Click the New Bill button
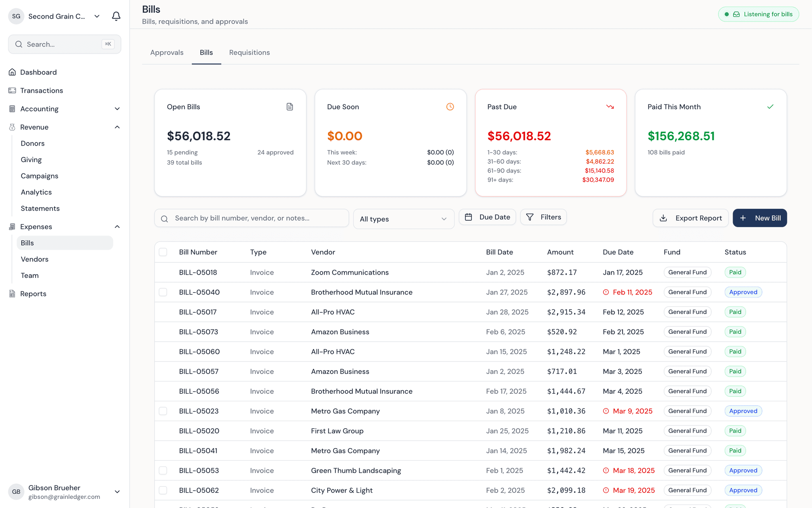812x508 pixels. pyautogui.click(x=760, y=218)
